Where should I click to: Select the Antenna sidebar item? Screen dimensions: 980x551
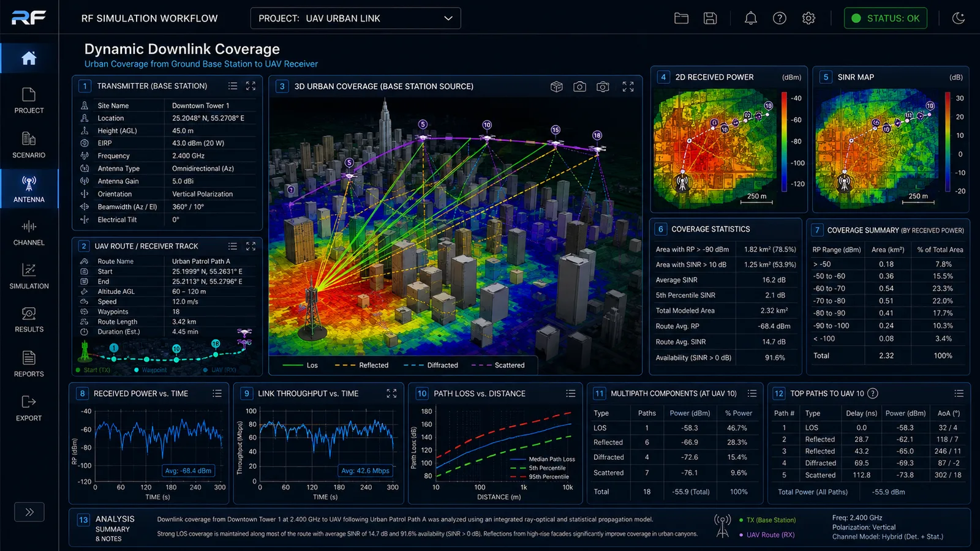point(29,189)
